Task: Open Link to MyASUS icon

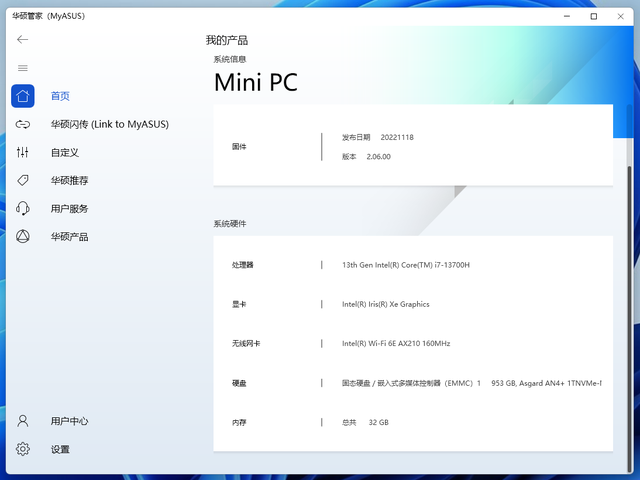Action: 23,124
